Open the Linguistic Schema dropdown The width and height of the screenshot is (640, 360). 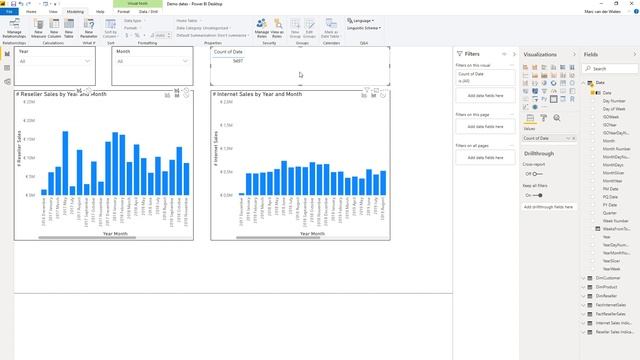coord(364,28)
